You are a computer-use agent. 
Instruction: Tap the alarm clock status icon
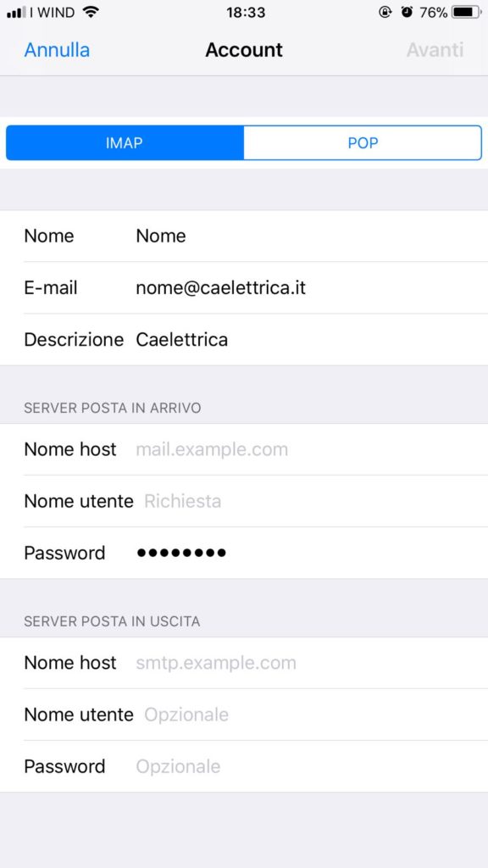coord(407,12)
